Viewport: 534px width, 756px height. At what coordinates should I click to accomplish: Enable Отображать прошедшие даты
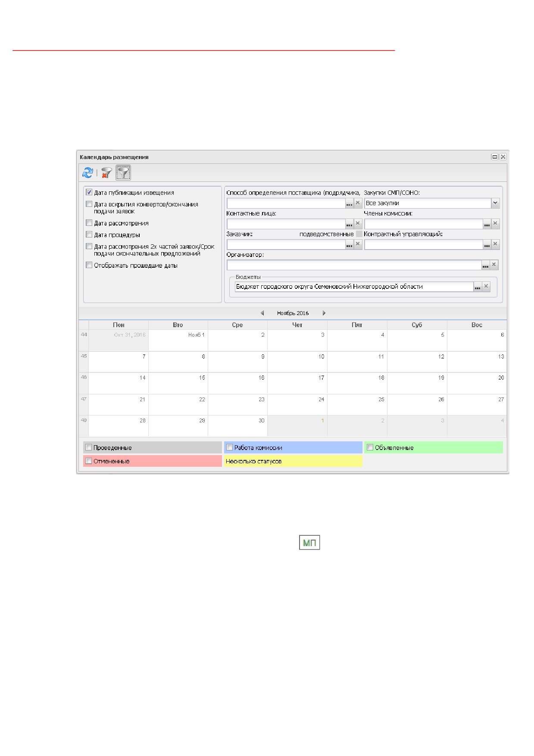click(x=89, y=265)
